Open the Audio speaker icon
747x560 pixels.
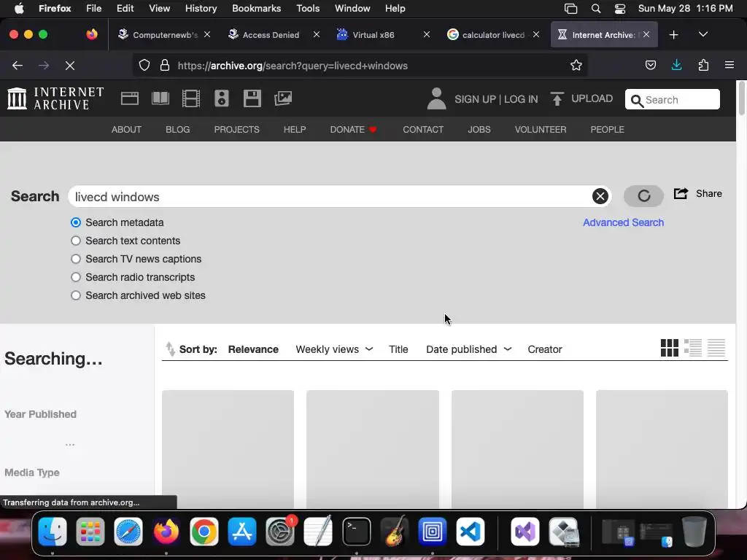(222, 98)
